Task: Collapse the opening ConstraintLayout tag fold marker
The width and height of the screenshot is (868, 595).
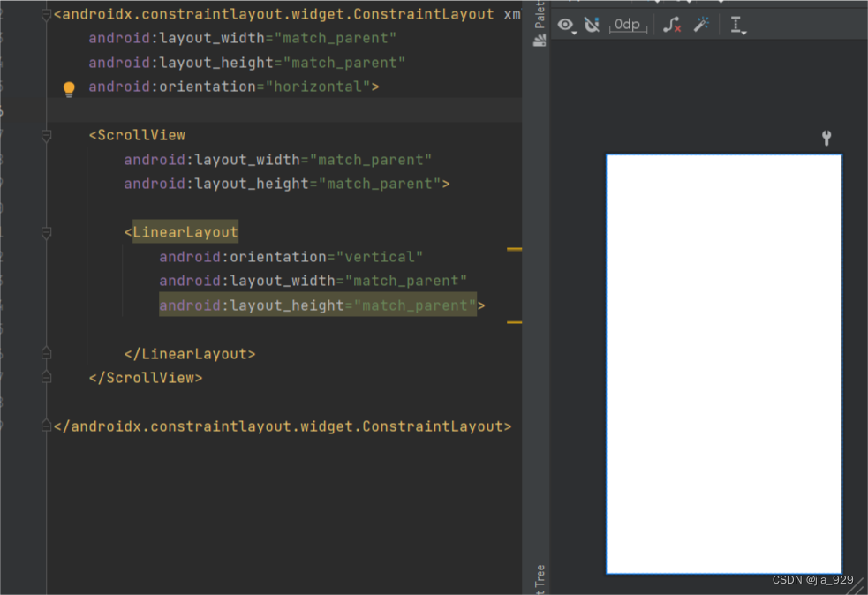Action: click(x=47, y=15)
